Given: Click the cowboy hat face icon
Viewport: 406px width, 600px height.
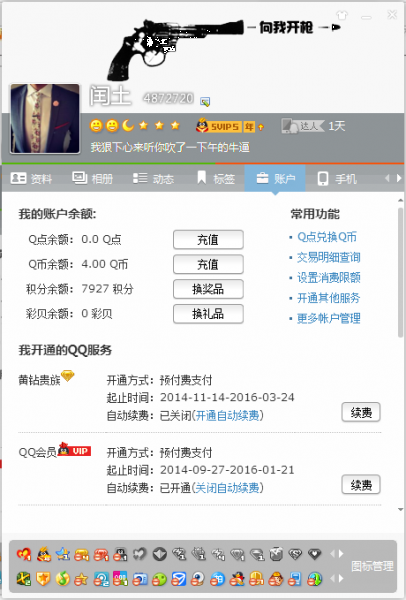Looking at the screenshot, I should point(276,579).
